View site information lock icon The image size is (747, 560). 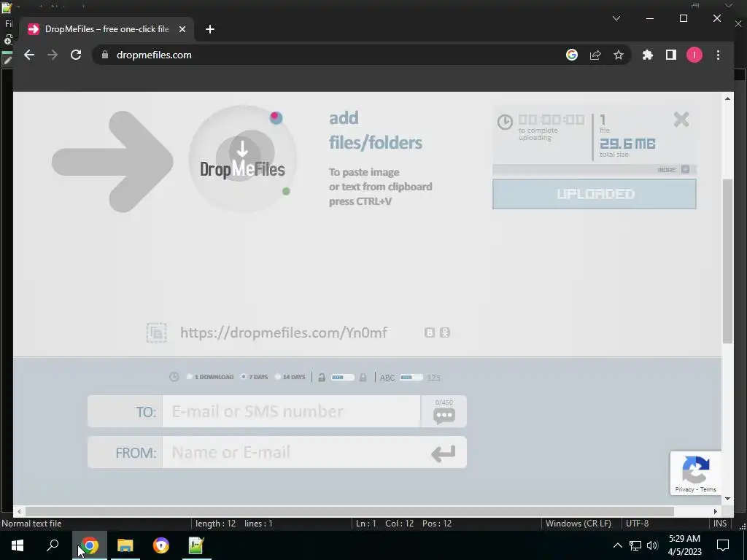pyautogui.click(x=105, y=55)
